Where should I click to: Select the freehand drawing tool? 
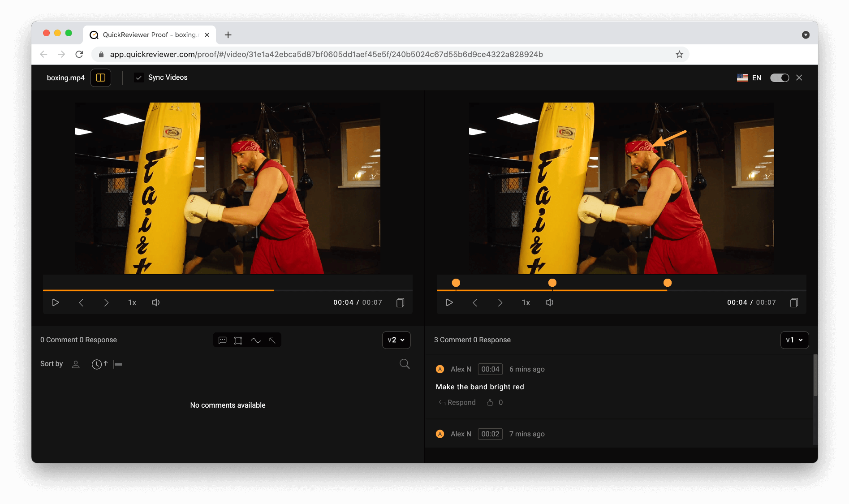255,340
